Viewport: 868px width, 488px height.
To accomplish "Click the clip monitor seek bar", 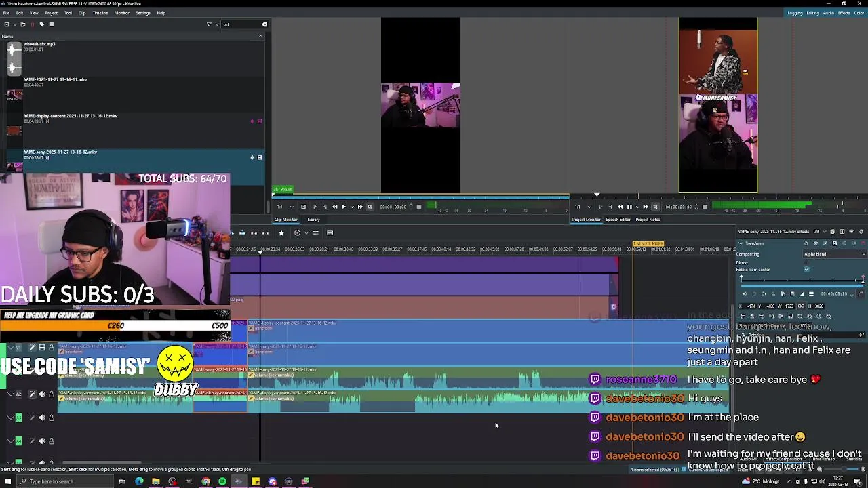I will [x=420, y=199].
